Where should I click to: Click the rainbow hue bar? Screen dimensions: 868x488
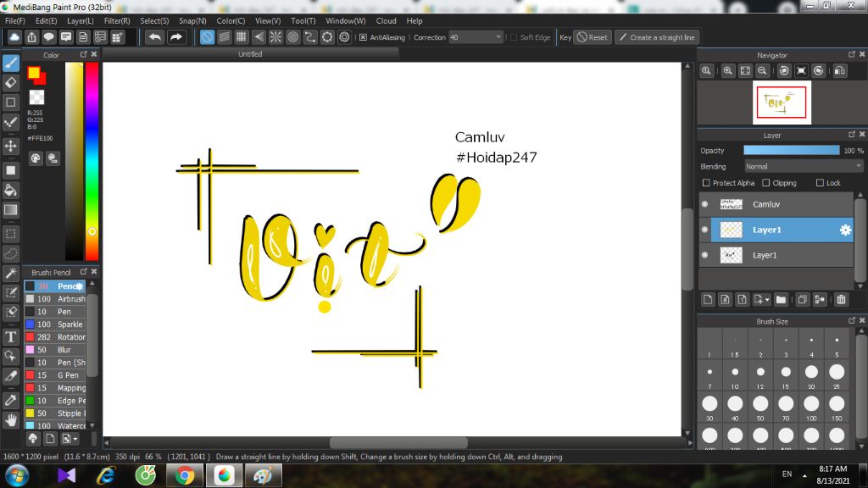click(92, 161)
